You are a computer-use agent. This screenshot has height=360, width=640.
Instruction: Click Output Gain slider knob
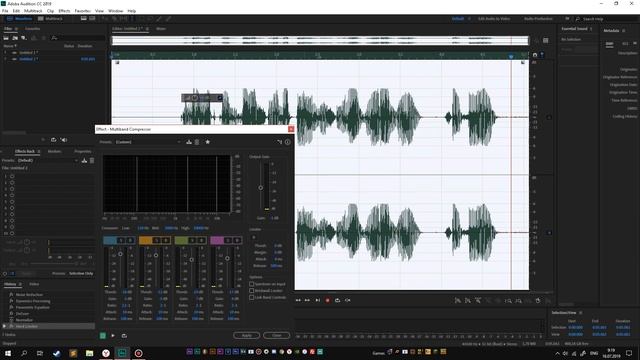coord(260,188)
